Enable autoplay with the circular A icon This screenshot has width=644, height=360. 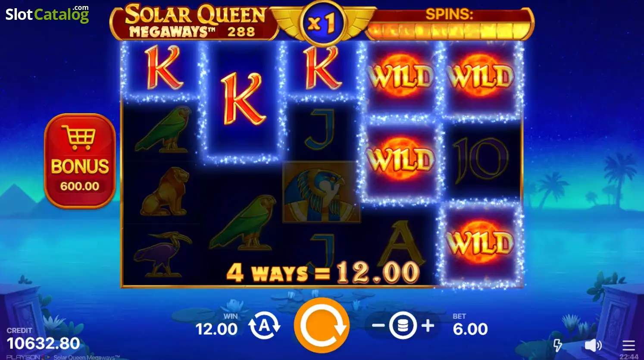[x=264, y=326]
